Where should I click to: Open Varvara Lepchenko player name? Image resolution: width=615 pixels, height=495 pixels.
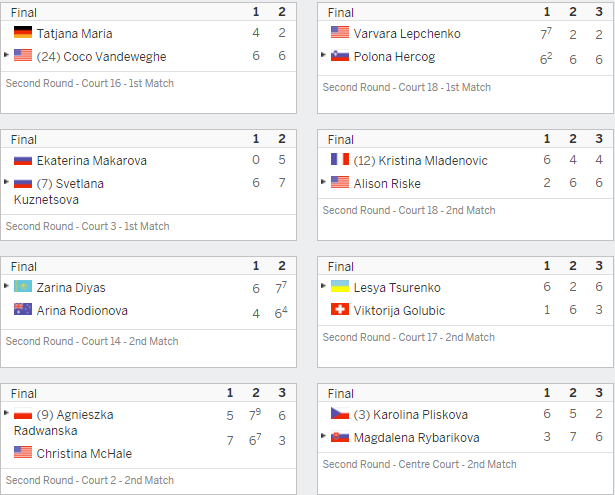(407, 34)
